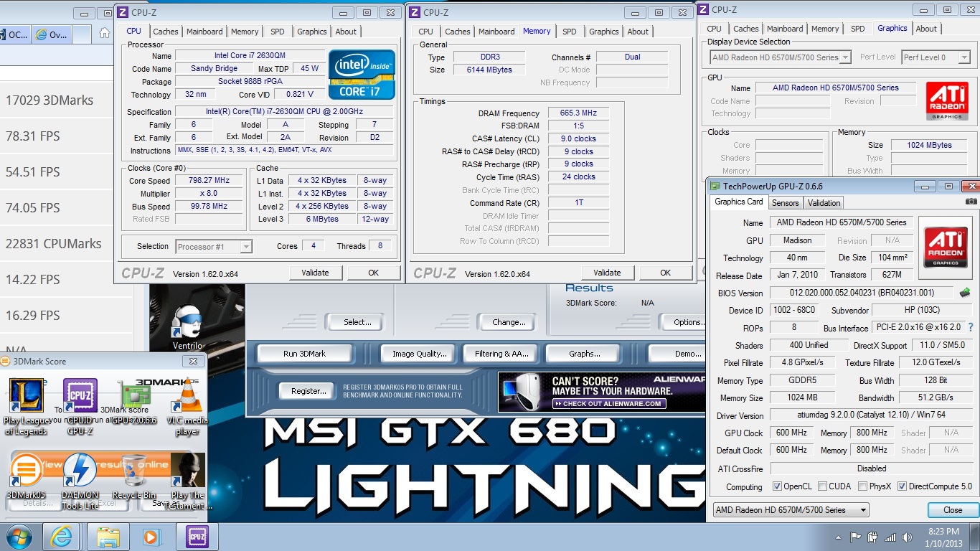Click the GPU-Z BIOS Version value field
This screenshot has height=551, width=980.
pyautogui.click(x=862, y=293)
